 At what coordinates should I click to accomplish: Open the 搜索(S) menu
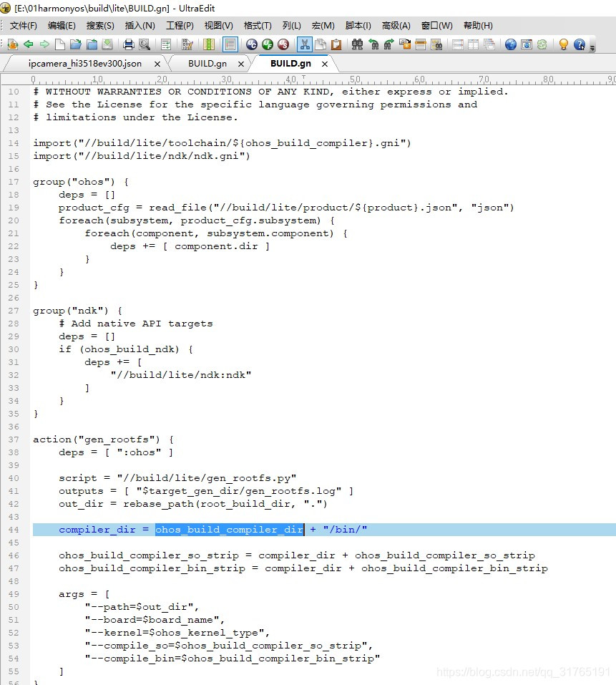[100, 26]
